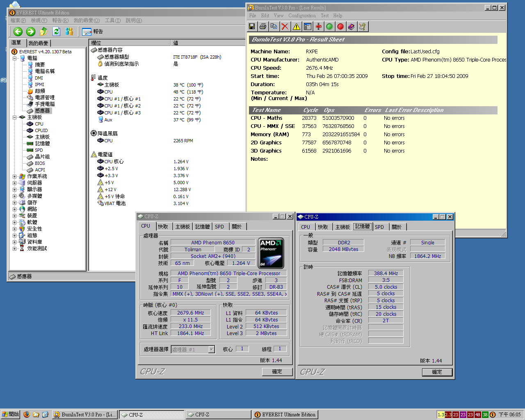Click the Internet Explorer icon in quick launch
This screenshot has width=525, height=420.
click(46, 415)
